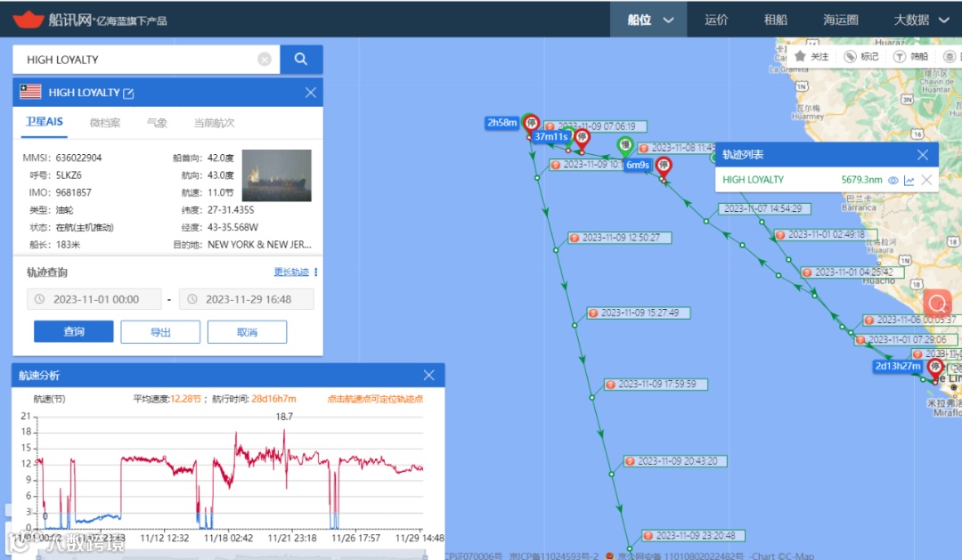Click track label 2023-11-09 17:59:59
Viewport: 962px width, 560px height.
click(656, 384)
